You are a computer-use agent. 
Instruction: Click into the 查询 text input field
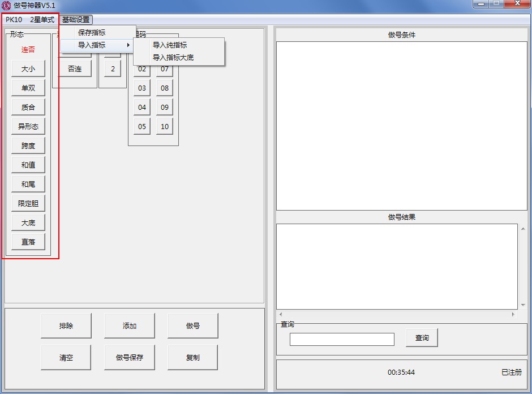[x=342, y=339]
